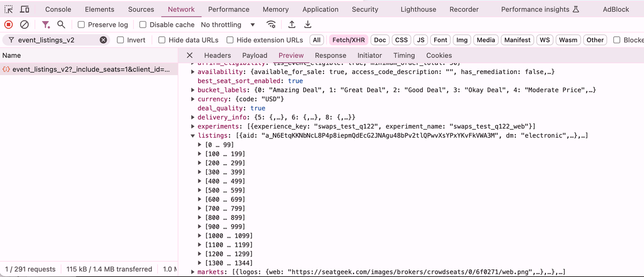Open the Sources tab
The height and width of the screenshot is (277, 644).
(x=141, y=10)
